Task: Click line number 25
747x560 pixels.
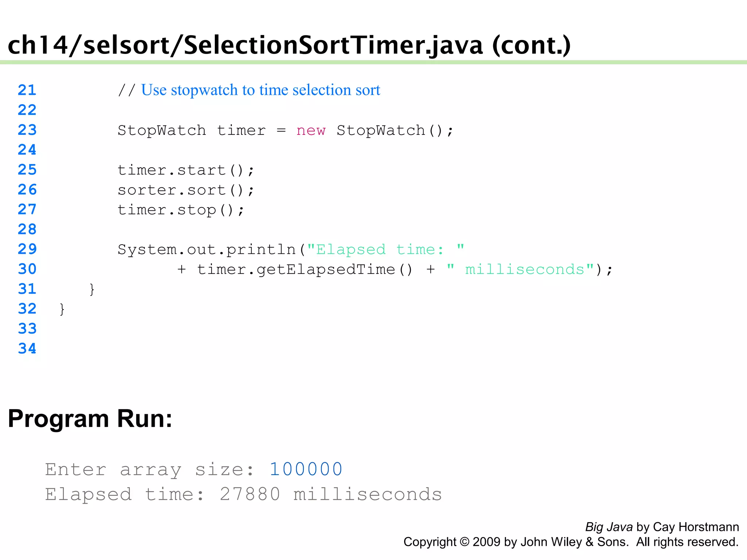Action: 27,170
